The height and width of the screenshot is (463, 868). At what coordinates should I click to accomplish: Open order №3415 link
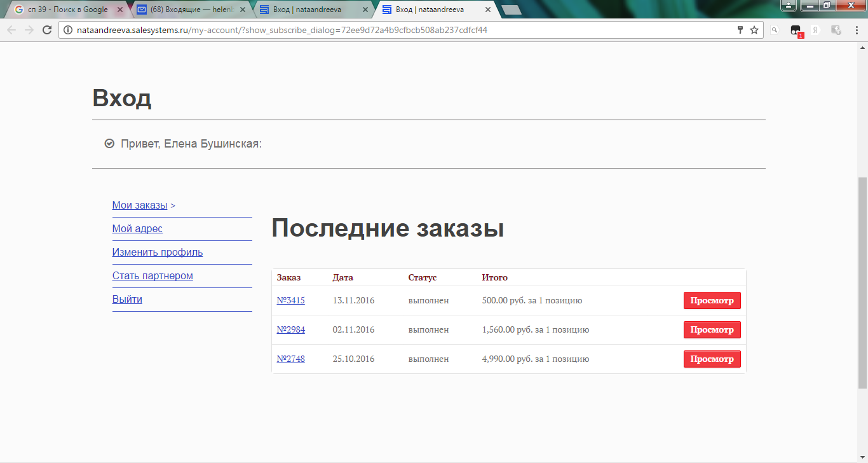(x=290, y=300)
